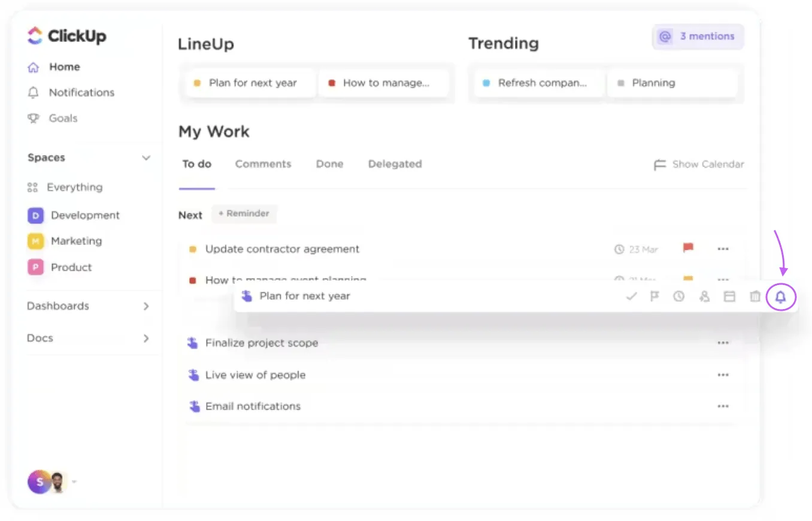Screen dimensions: 812x521
Task: Open Trending card Planning
Action: coord(672,83)
